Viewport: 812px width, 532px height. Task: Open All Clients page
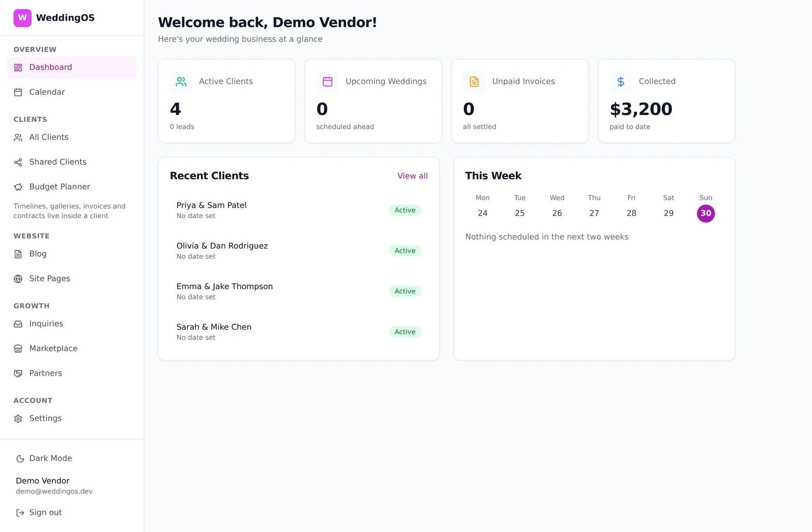pos(72,137)
